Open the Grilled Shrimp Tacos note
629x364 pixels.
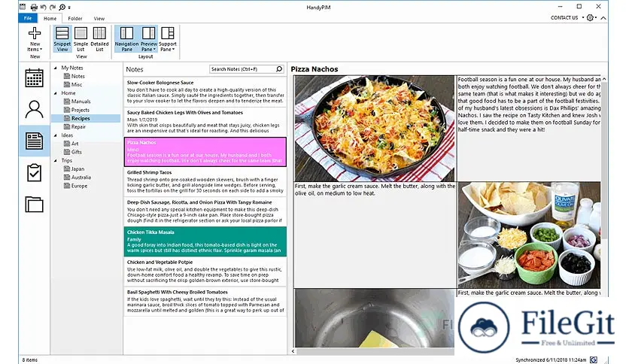(205, 181)
